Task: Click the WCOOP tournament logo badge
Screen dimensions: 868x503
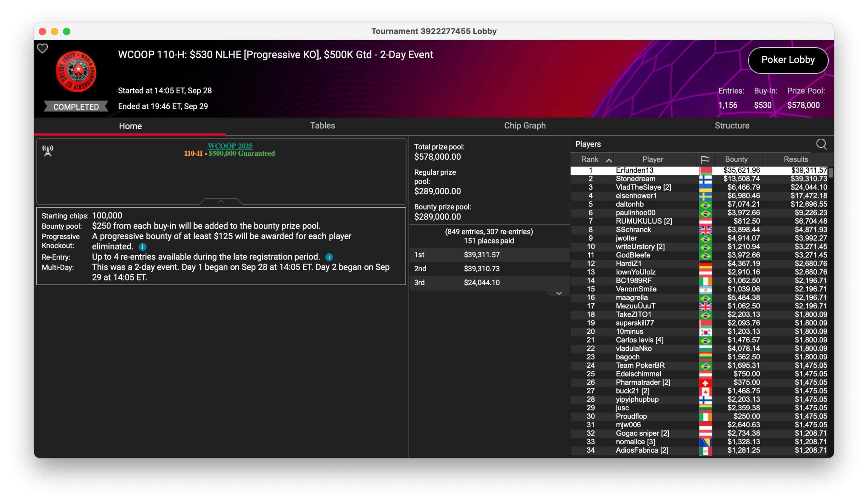Action: [76, 71]
